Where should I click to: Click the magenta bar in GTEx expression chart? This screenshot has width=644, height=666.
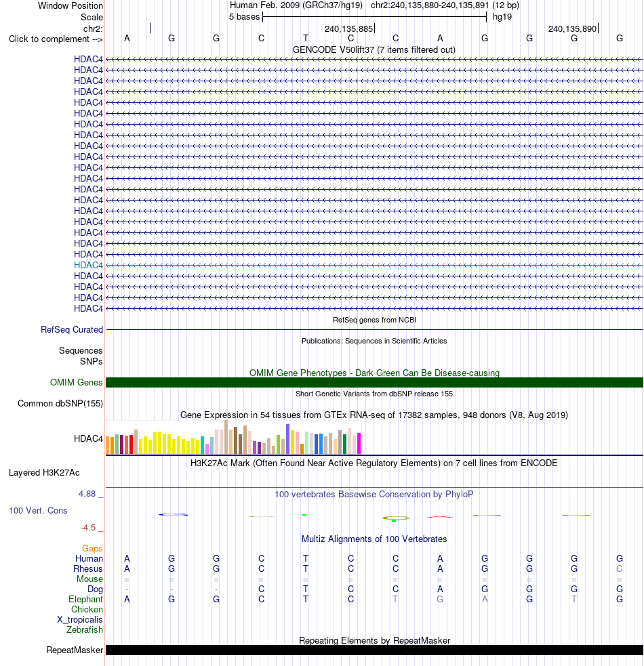(359, 443)
